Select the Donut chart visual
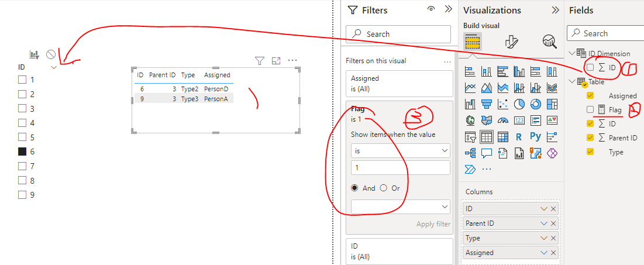The image size is (644, 265). (536, 104)
